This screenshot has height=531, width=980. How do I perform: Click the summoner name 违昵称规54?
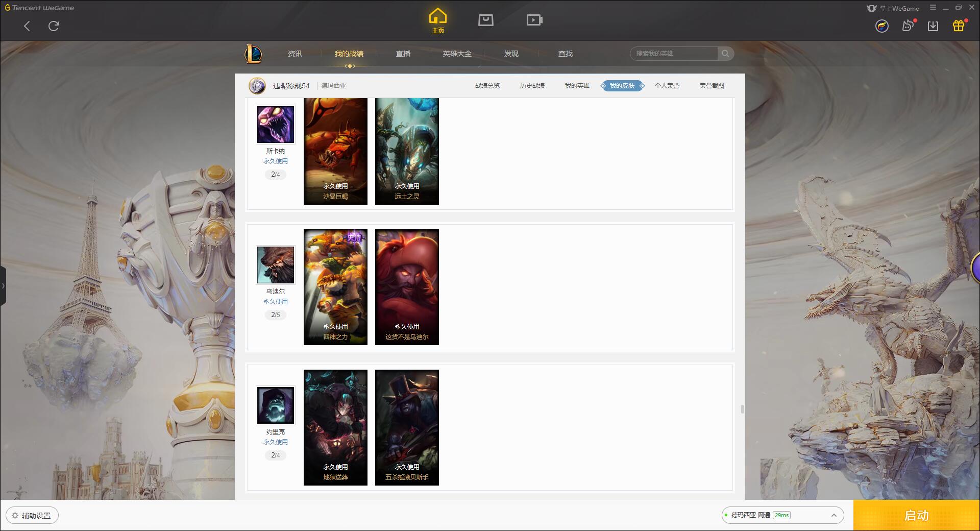[291, 86]
